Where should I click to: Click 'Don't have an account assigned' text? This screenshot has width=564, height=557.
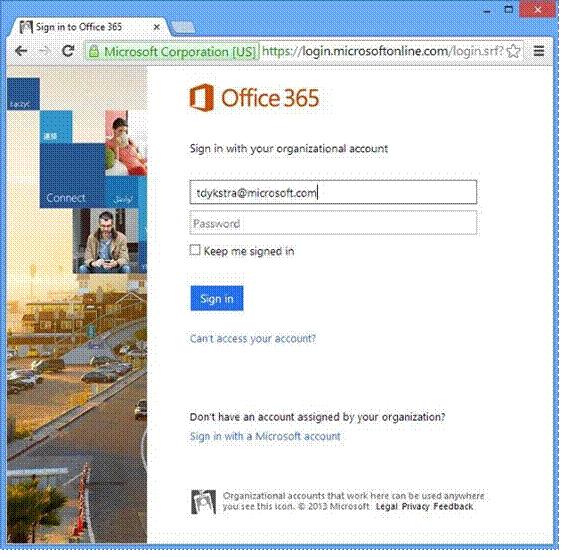click(317, 417)
